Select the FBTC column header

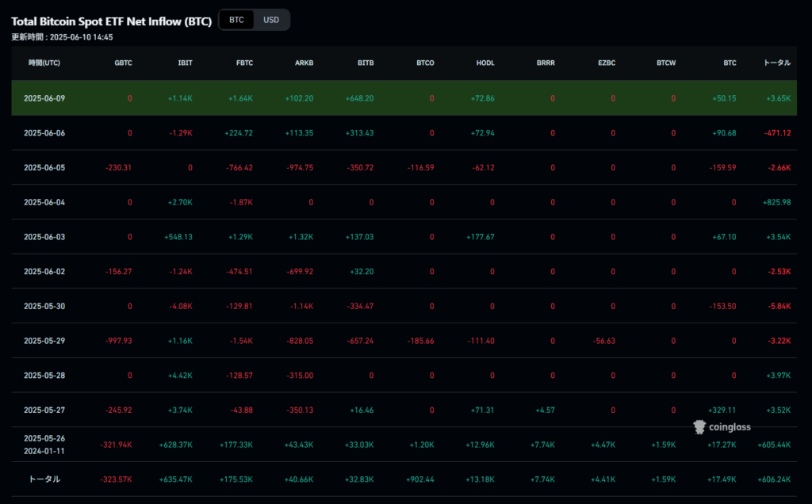click(244, 63)
